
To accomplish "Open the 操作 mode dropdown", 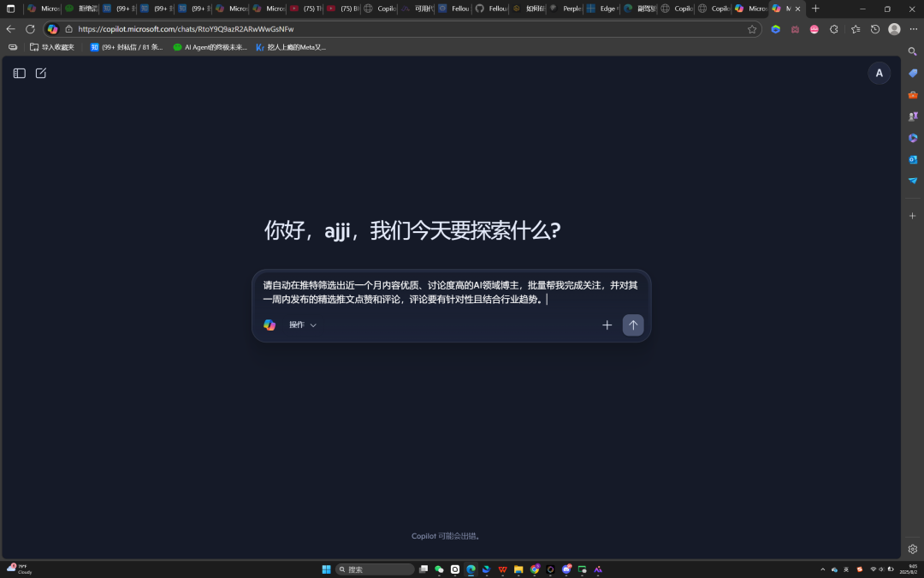I will coord(300,325).
